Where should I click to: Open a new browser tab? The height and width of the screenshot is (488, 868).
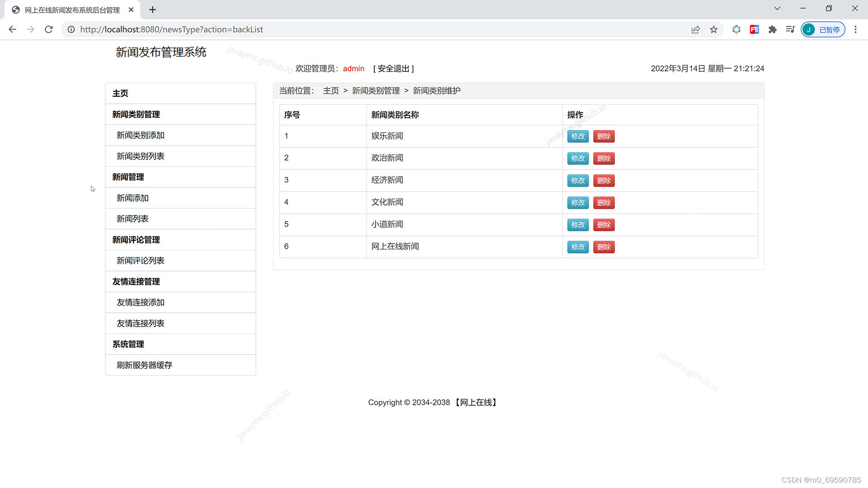click(152, 9)
